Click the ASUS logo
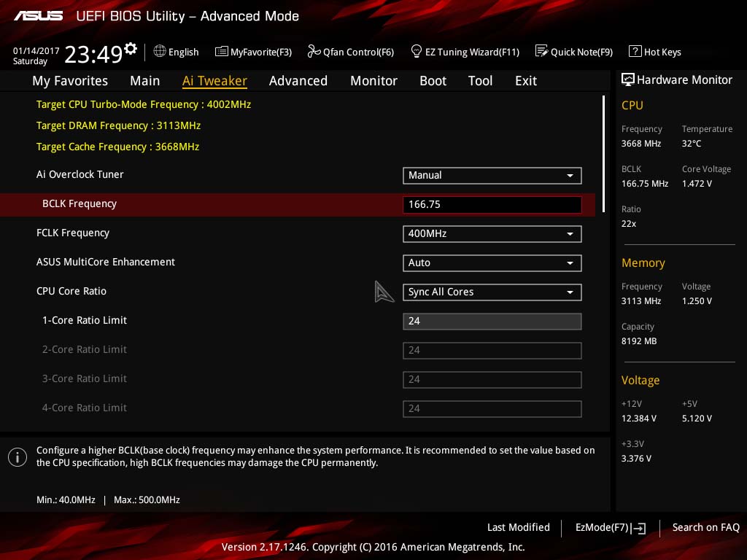 (x=38, y=16)
